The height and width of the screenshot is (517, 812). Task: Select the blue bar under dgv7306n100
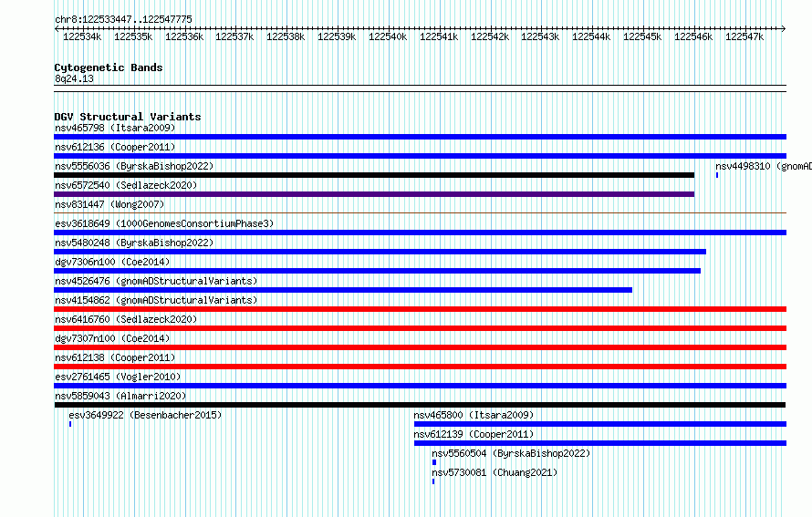coord(377,271)
